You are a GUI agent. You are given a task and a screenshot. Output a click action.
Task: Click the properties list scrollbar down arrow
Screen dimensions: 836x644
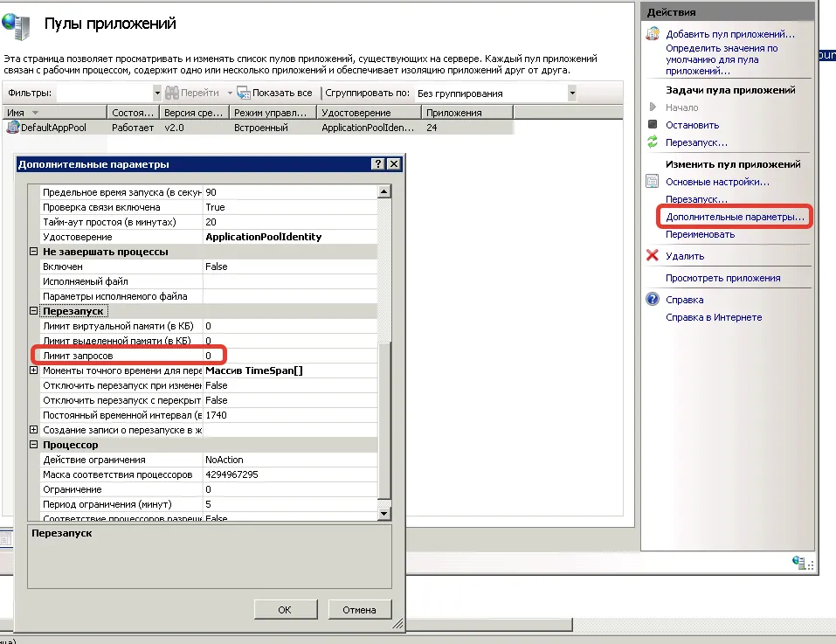(383, 514)
